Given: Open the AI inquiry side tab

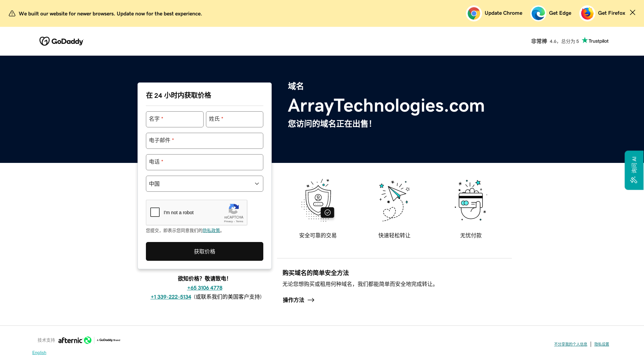Looking at the screenshot, I should (634, 170).
